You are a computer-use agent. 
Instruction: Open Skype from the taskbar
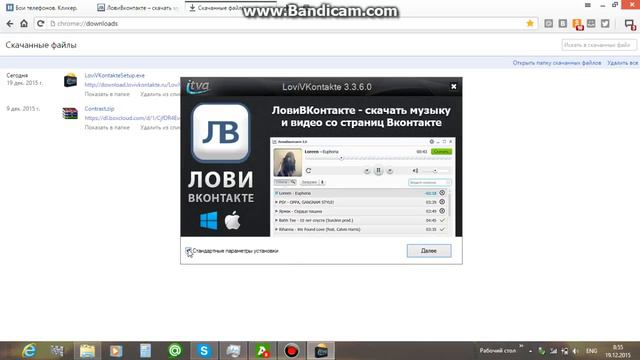204,351
